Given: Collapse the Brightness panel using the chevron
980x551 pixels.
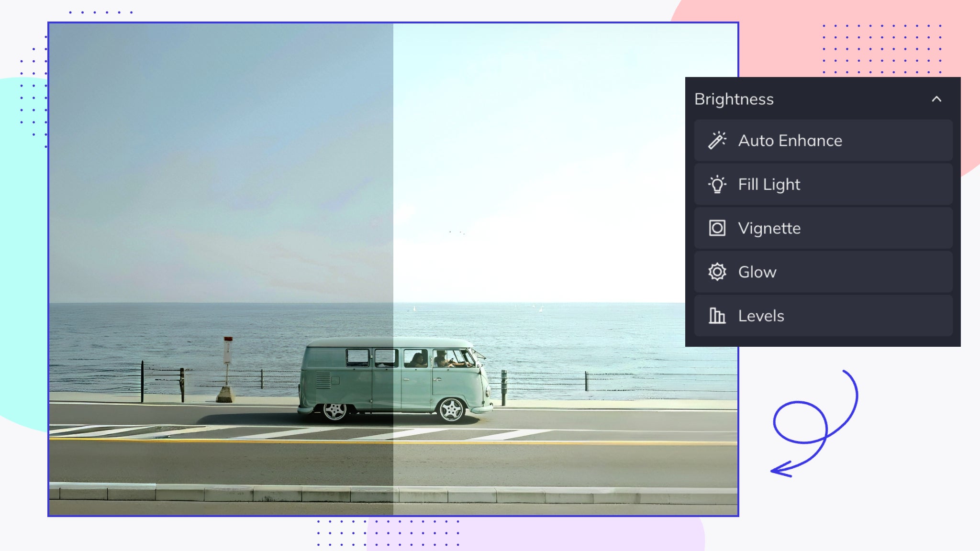Looking at the screenshot, I should click(936, 99).
